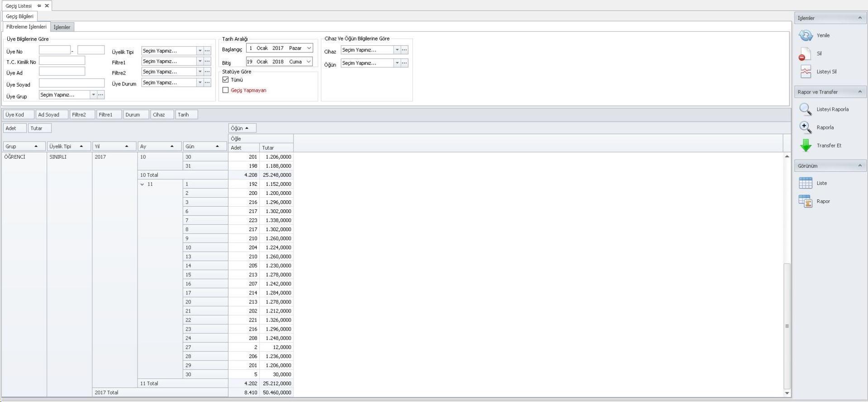The width and height of the screenshot is (868, 402).
Task: Select the Geçiş Bilgileri tab
Action: coord(19,16)
